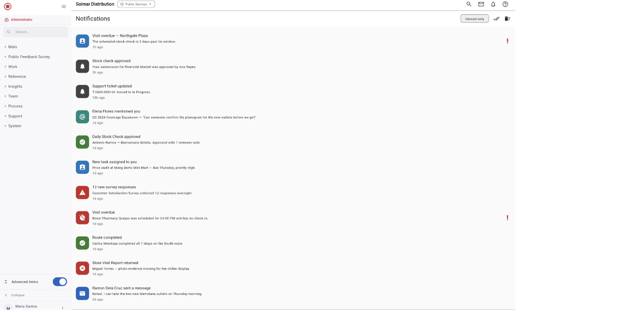Open the mail envelope icon in header

click(x=481, y=4)
